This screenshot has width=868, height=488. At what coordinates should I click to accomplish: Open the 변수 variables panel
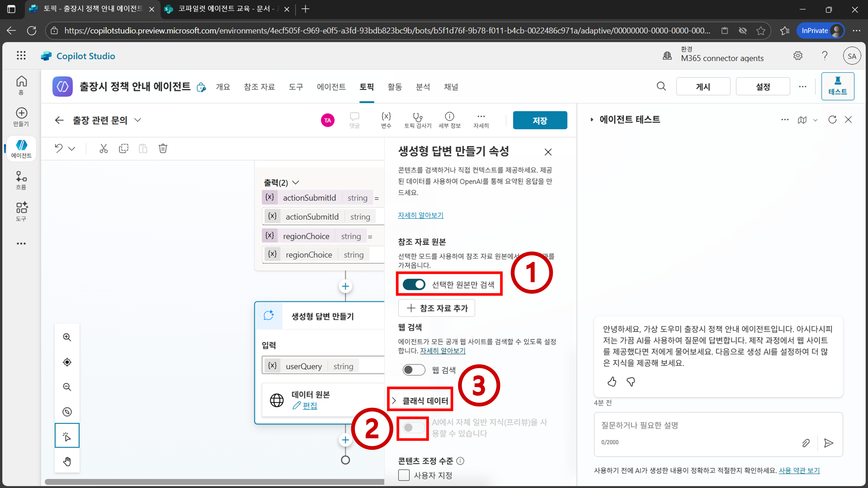(x=386, y=120)
